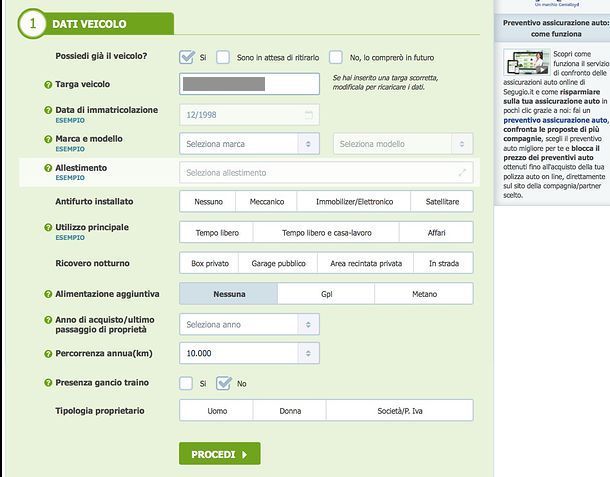Choose Garage pubblico for ricovero notturno

278,263
